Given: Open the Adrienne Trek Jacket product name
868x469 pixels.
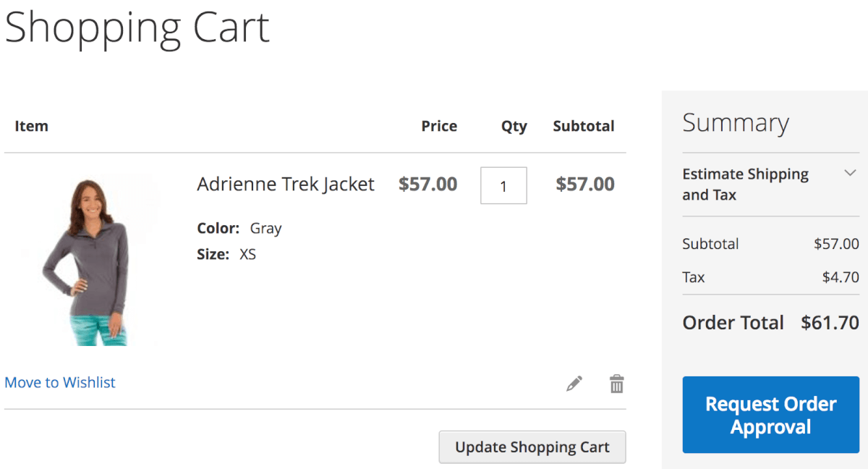Looking at the screenshot, I should [286, 185].
